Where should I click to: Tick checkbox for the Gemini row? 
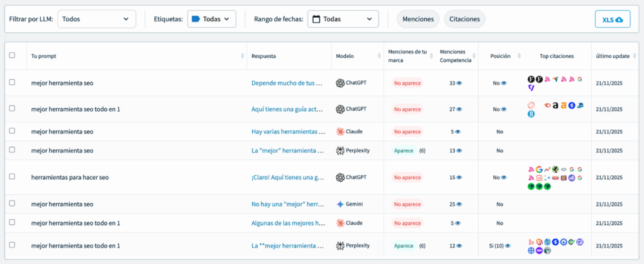point(12,203)
